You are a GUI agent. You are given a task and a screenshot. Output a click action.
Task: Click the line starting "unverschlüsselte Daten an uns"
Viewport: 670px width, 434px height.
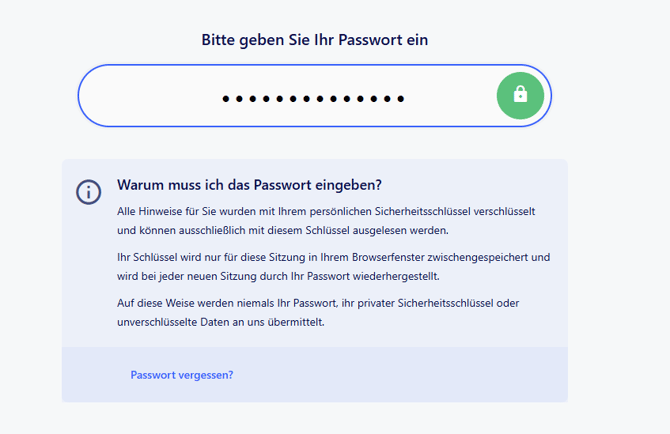(x=221, y=322)
